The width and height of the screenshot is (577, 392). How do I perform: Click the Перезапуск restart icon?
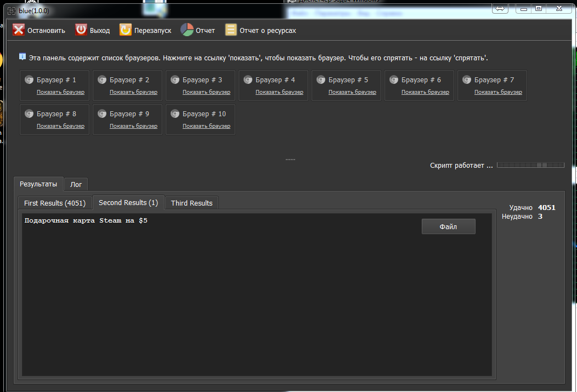click(125, 30)
